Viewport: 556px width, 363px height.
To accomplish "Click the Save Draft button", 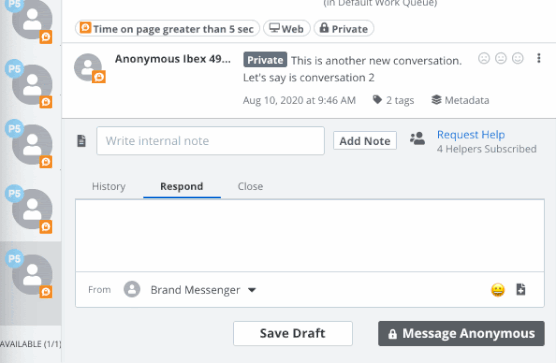I will coord(293,333).
